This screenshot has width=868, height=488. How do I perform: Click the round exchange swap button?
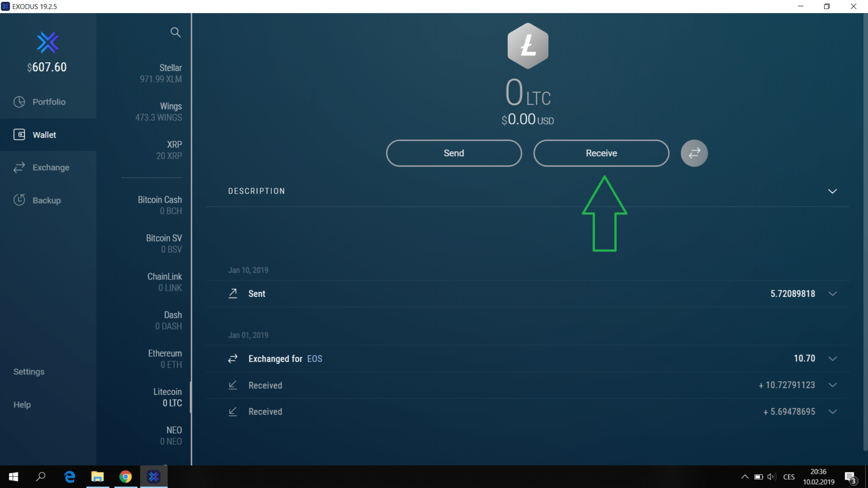(x=694, y=153)
